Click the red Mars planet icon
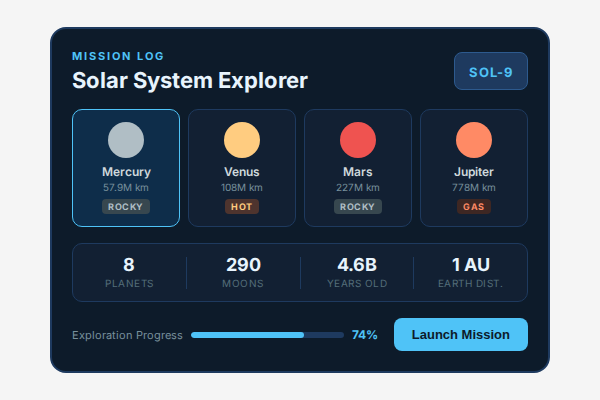 pyautogui.click(x=358, y=139)
